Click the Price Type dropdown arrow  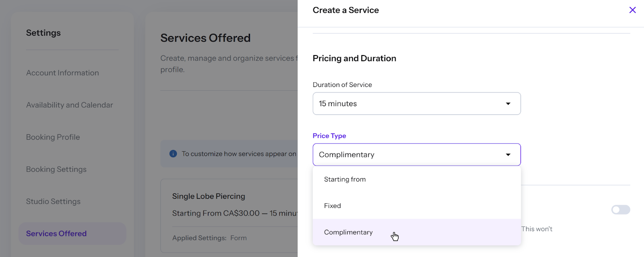tap(508, 155)
